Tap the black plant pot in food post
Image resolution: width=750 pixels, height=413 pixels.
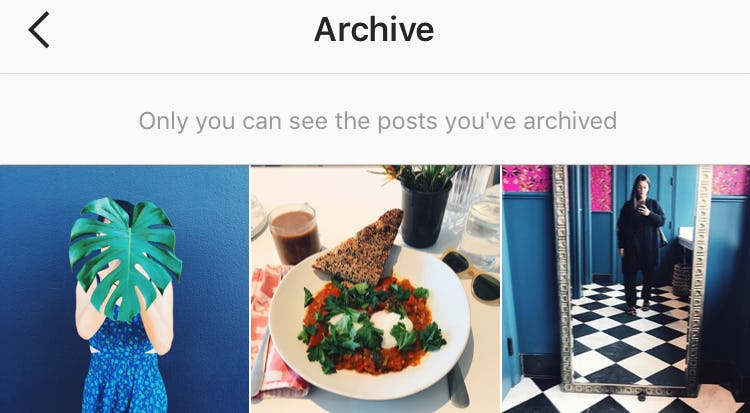[426, 213]
